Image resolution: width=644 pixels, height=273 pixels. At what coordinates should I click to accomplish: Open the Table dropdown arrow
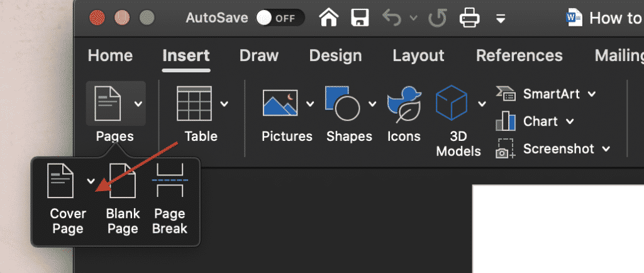point(224,103)
